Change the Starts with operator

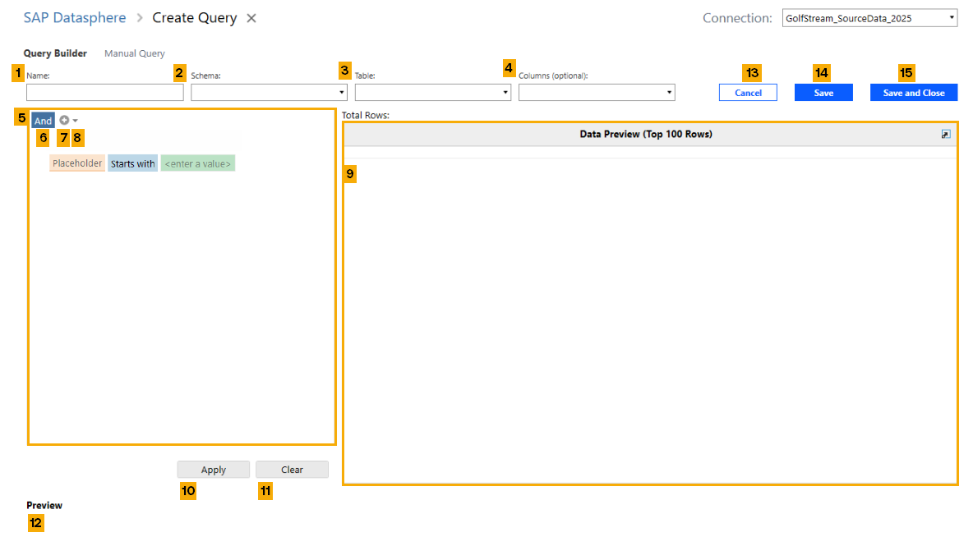[132, 163]
